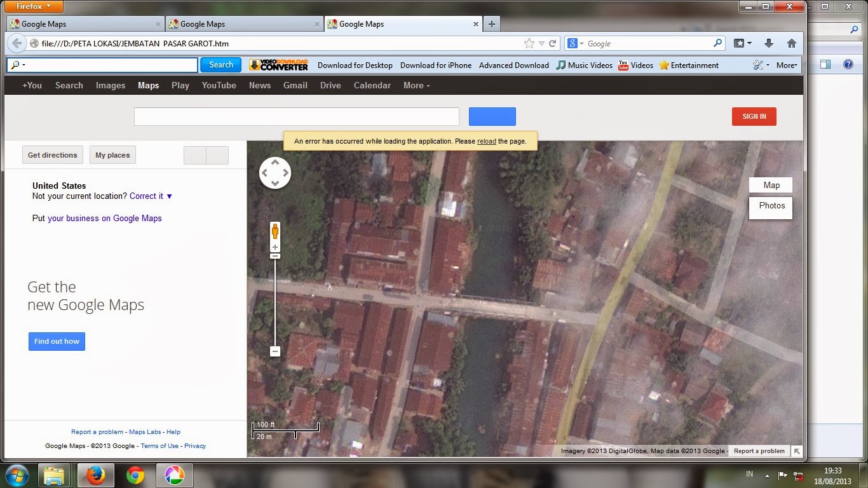The height and width of the screenshot is (488, 868).
Task: Zoom in with the map plus button
Action: tap(275, 248)
